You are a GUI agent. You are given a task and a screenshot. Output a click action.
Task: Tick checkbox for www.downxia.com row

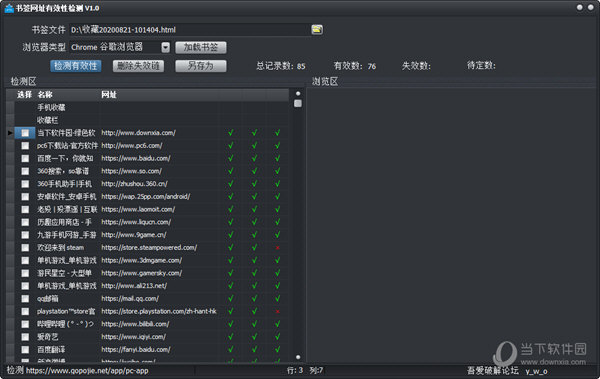point(25,133)
